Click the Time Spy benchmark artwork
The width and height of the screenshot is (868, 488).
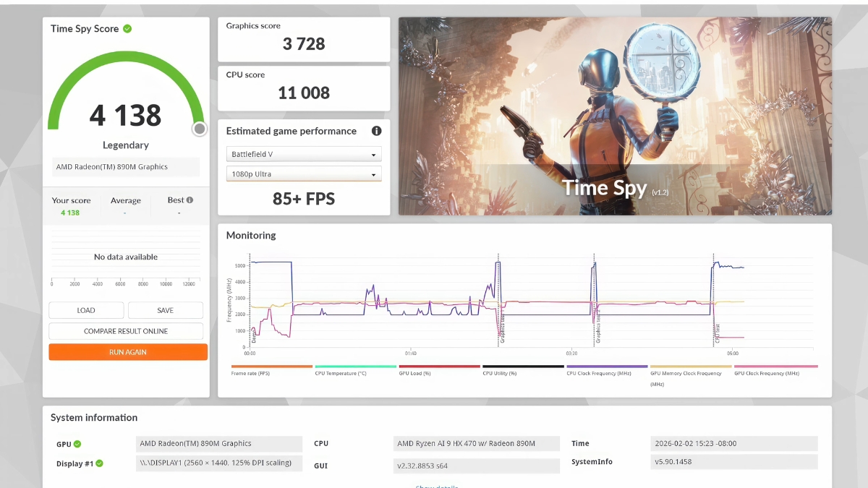click(x=615, y=116)
